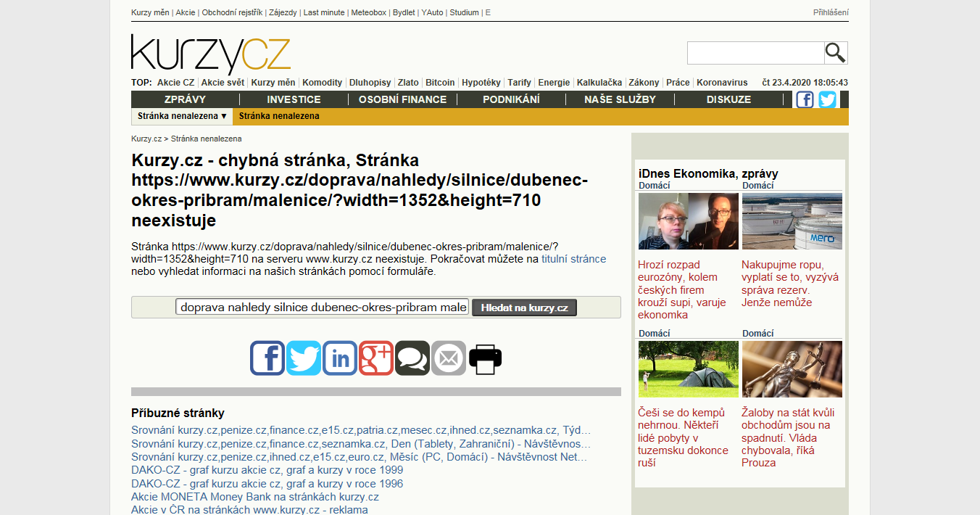The width and height of the screenshot is (980, 515).
Task: Print the page with printer icon
Action: [485, 358]
